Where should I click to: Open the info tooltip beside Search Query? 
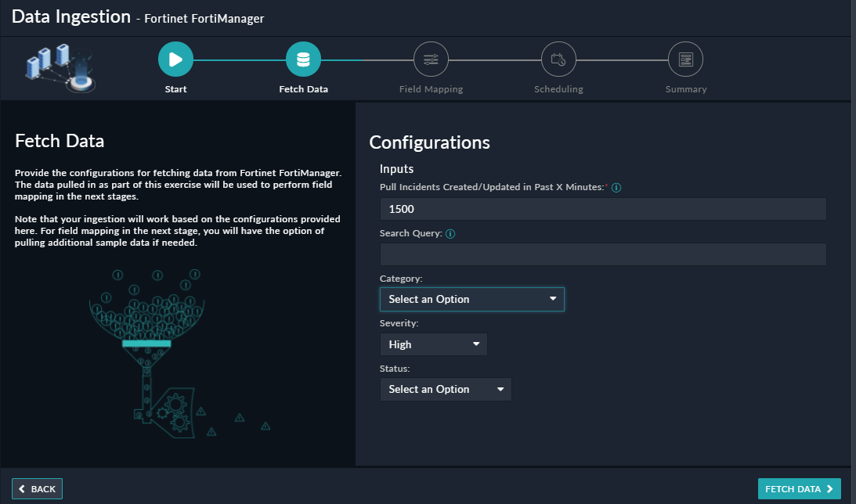click(450, 232)
